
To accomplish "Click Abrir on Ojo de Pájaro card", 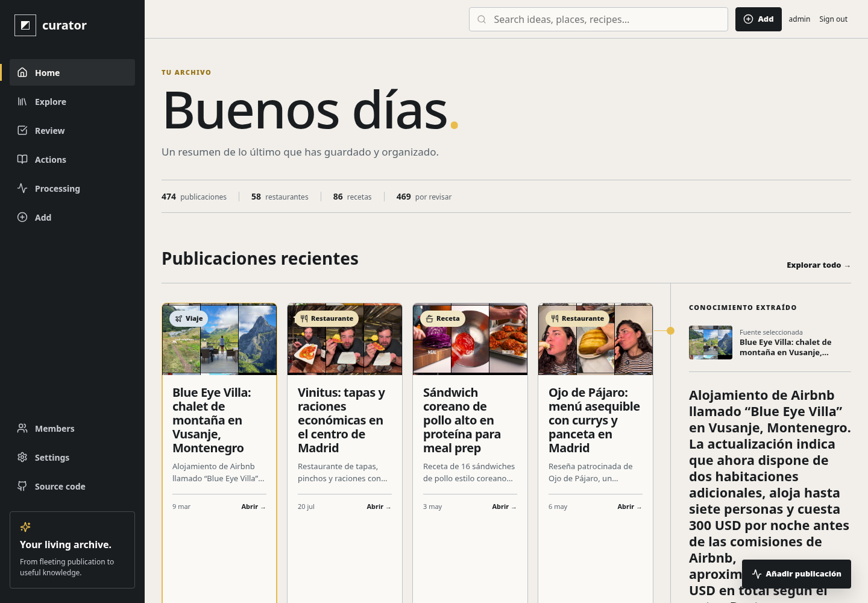I will [630, 507].
